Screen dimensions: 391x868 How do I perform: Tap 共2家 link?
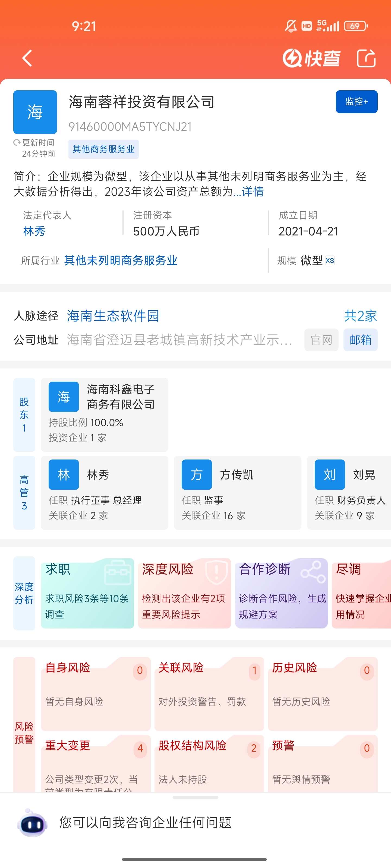click(x=360, y=316)
